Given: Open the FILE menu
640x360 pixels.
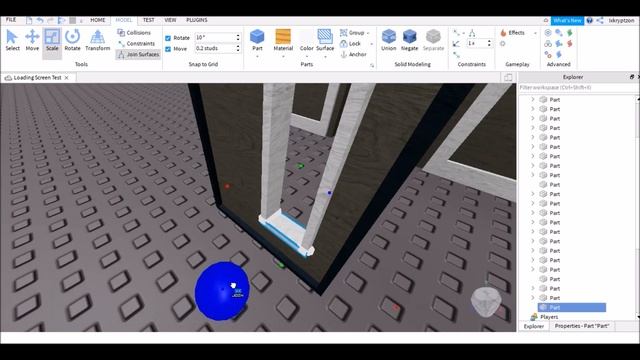Looking at the screenshot, I should tap(11, 20).
